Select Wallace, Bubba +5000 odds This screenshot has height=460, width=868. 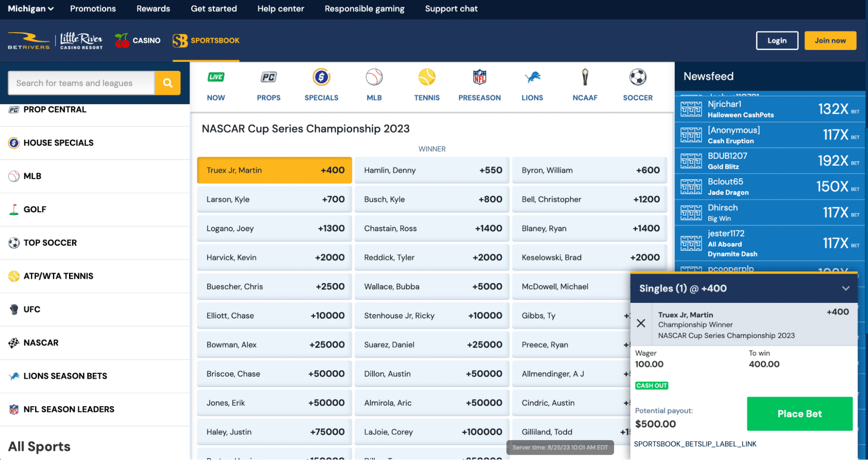pyautogui.click(x=432, y=286)
